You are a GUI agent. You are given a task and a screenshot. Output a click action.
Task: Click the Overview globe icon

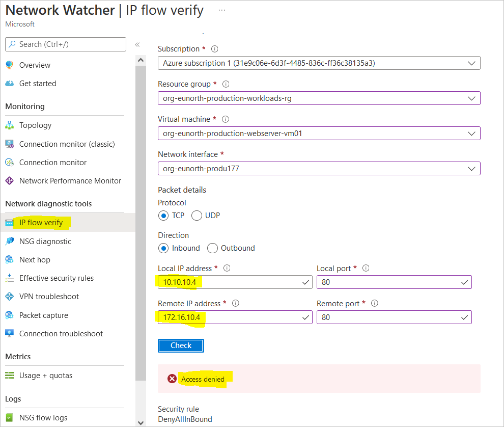coord(9,65)
